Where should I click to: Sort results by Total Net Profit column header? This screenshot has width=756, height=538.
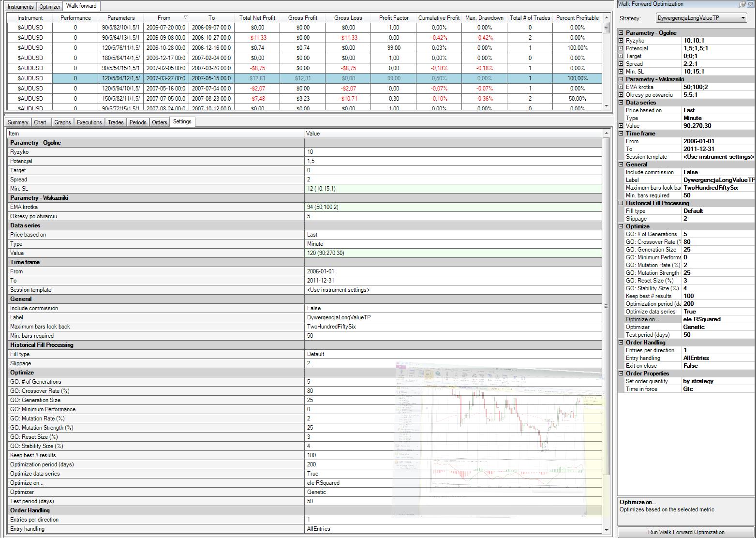click(x=257, y=18)
